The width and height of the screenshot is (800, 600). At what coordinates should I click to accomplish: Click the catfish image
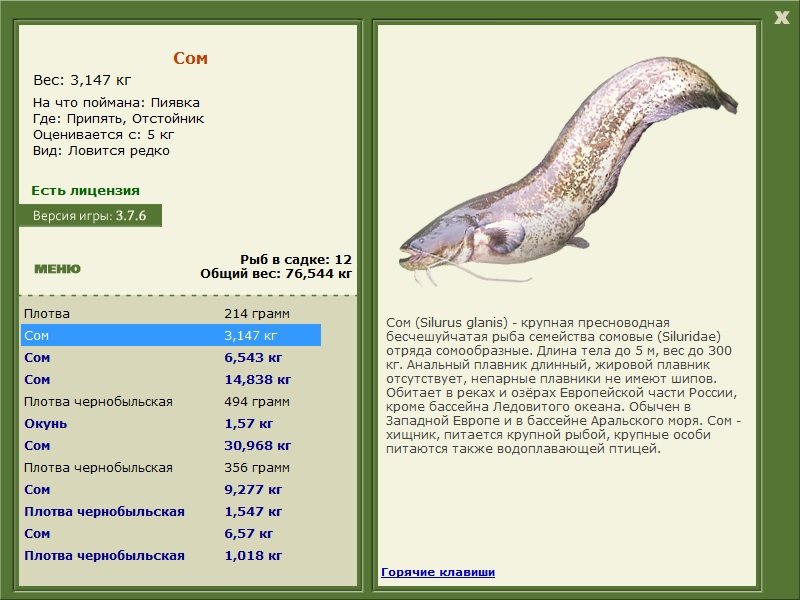(x=567, y=171)
